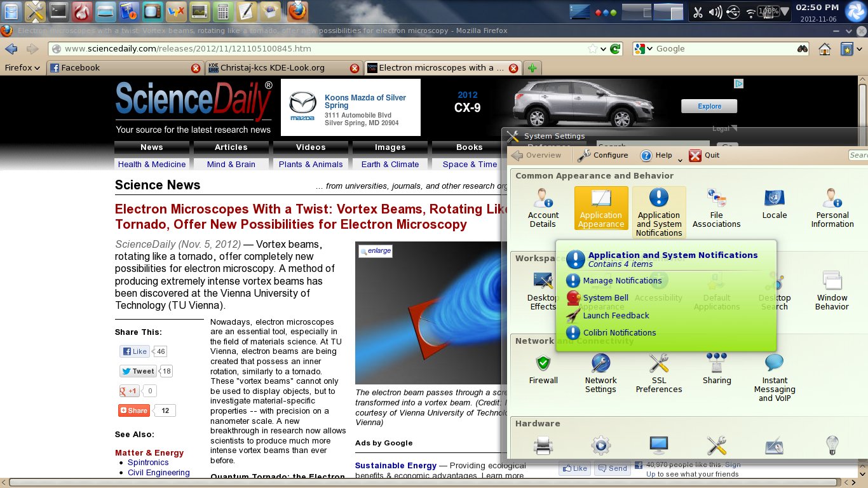Click the Configure button in System Settings
This screenshot has height=488, width=868.
point(602,155)
